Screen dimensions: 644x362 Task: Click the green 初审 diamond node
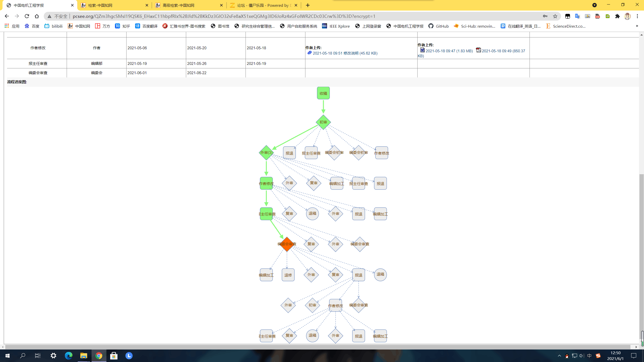[323, 122]
